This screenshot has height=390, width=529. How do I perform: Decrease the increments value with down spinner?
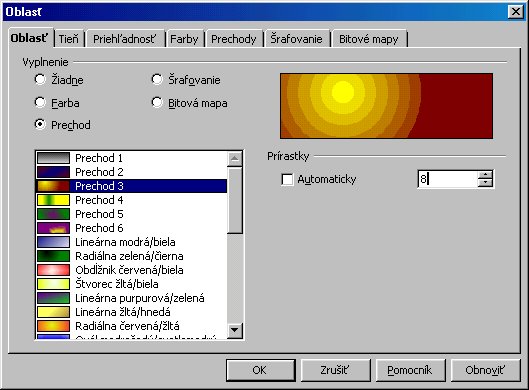pos(485,183)
